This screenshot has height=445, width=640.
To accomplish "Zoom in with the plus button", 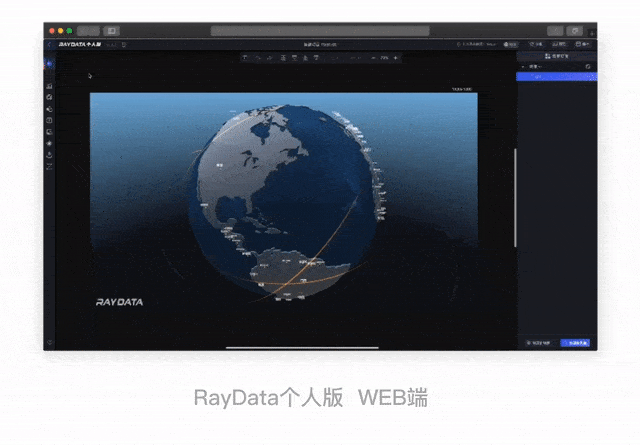I will (396, 58).
